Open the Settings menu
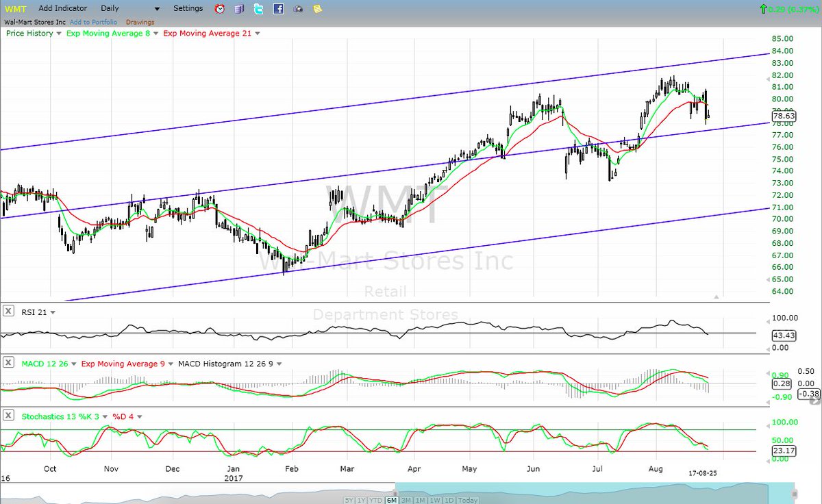The image size is (822, 504). [188, 8]
